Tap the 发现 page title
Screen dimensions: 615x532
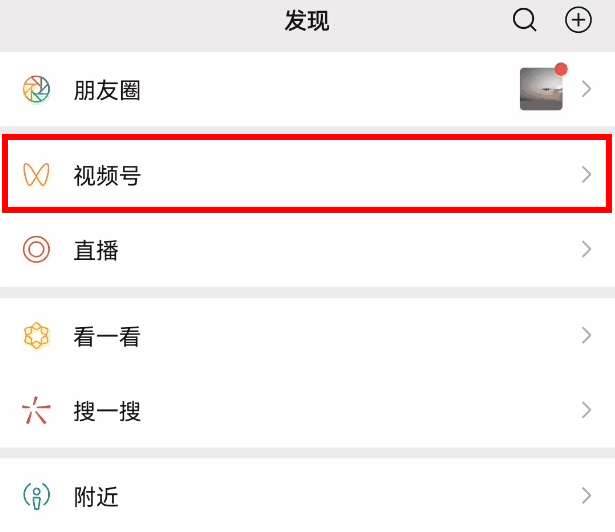pyautogui.click(x=307, y=20)
